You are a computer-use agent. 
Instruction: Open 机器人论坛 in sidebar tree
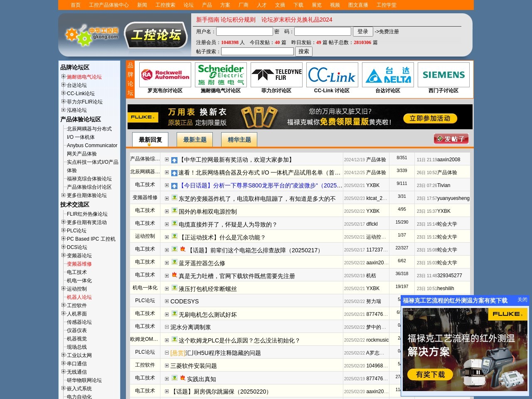79,297
